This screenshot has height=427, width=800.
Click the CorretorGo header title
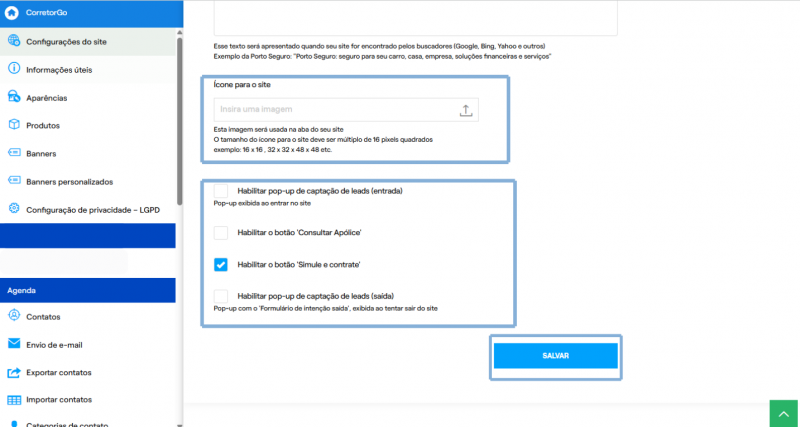point(46,13)
